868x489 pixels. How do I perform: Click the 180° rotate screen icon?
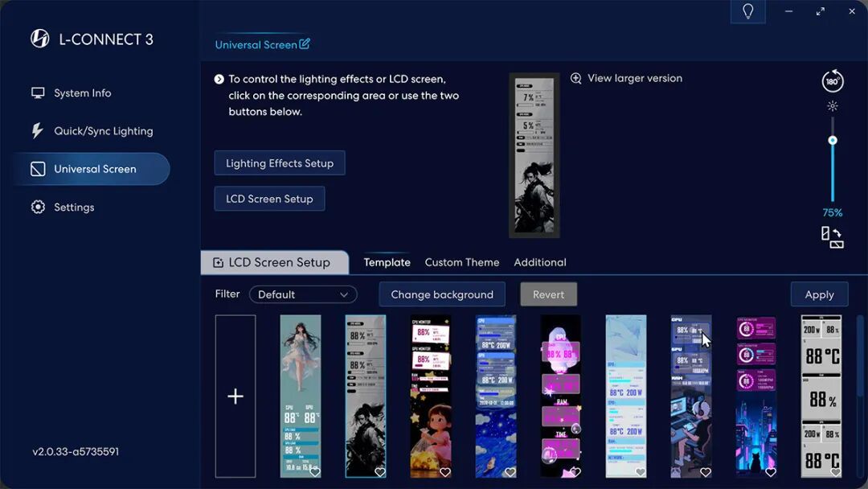832,81
